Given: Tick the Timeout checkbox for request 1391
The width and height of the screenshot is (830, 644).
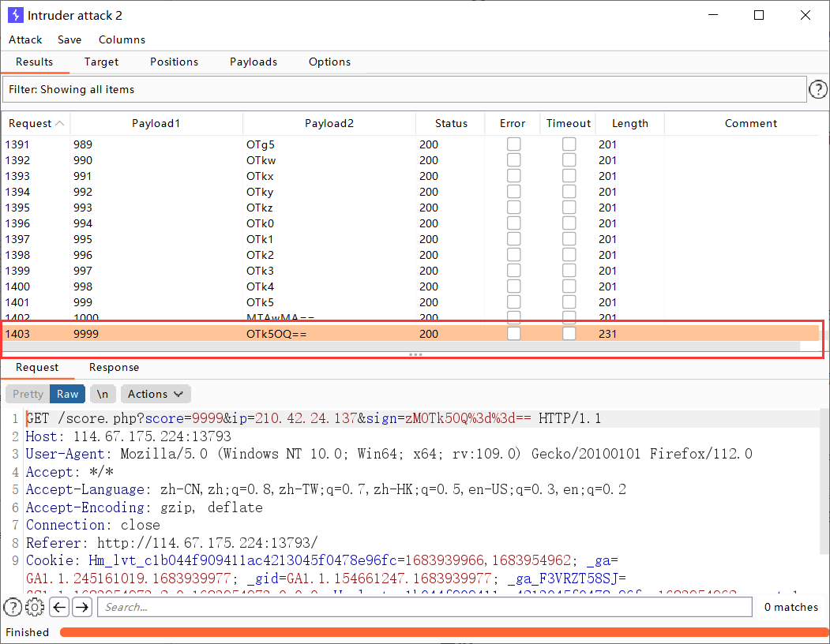Looking at the screenshot, I should click(569, 144).
